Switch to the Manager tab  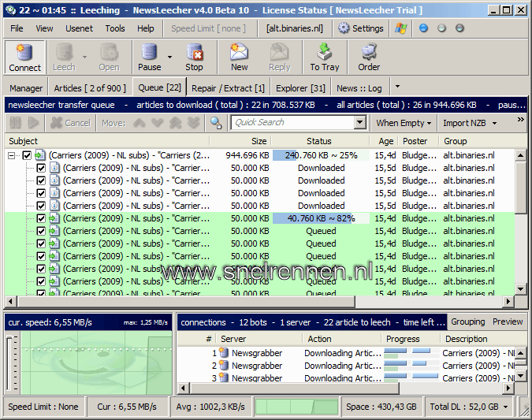(26, 88)
